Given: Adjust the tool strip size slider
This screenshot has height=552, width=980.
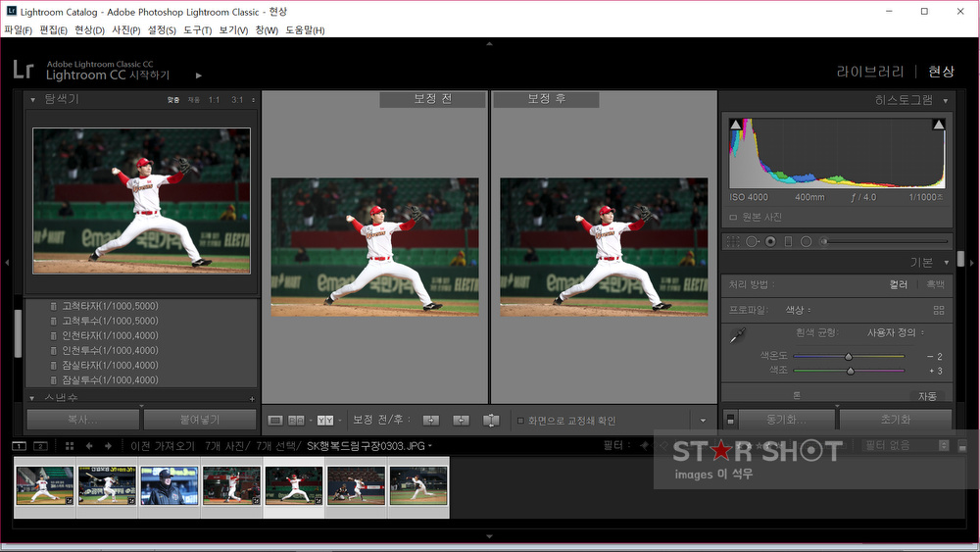Looking at the screenshot, I should click(885, 241).
